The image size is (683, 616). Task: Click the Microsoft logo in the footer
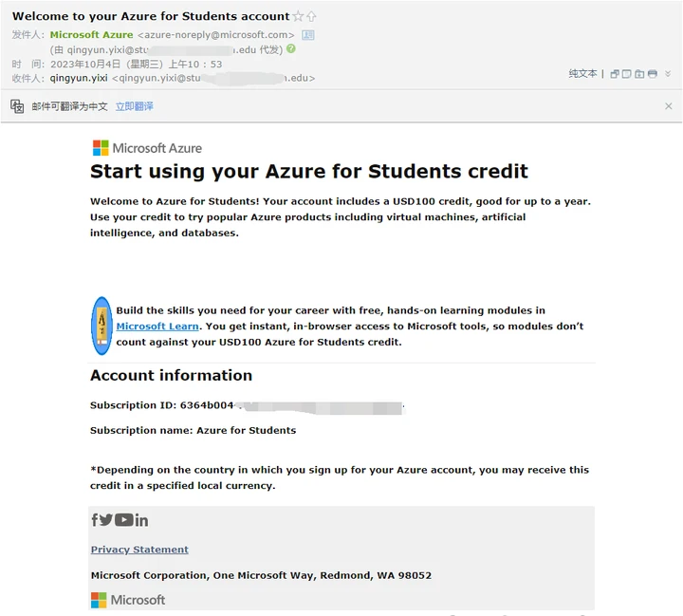click(x=128, y=600)
